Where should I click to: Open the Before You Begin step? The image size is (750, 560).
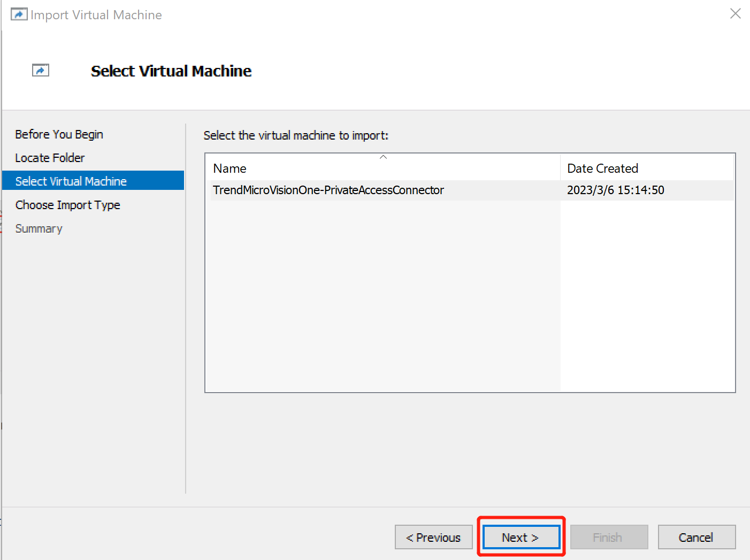59,134
